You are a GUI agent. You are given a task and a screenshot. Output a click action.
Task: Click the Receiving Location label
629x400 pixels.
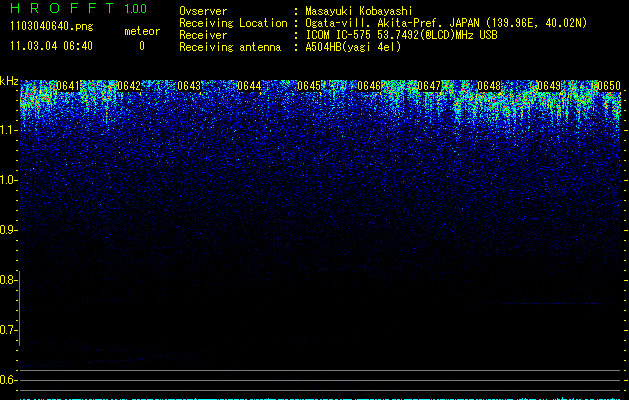point(233,23)
